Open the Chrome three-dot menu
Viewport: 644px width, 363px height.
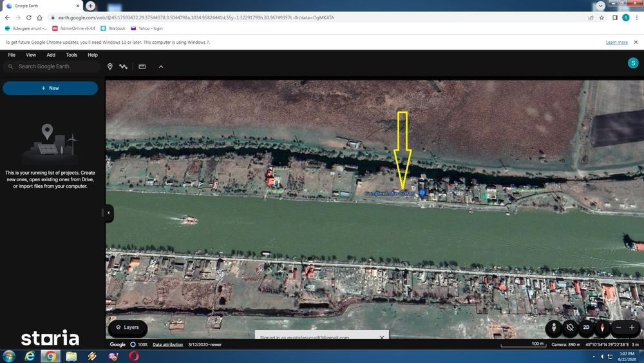point(637,17)
